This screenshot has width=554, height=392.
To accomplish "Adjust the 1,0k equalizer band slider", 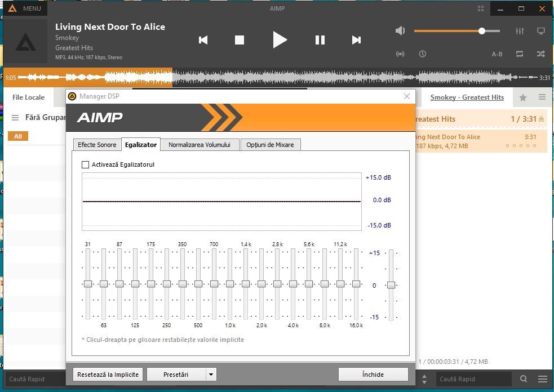I will click(230, 284).
